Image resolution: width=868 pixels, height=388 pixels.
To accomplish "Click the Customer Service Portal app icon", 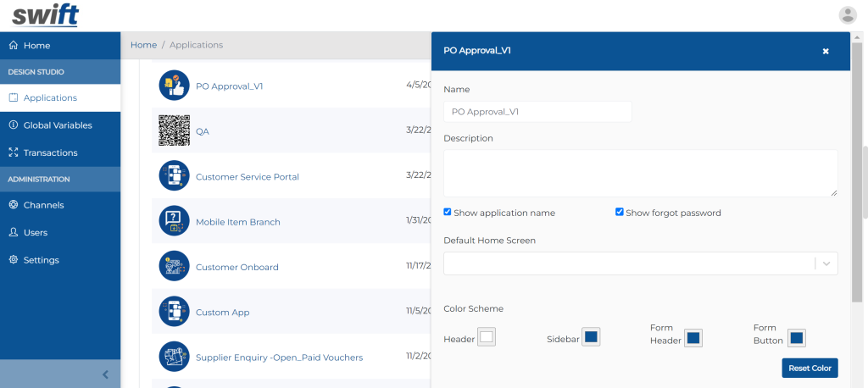I will [174, 176].
